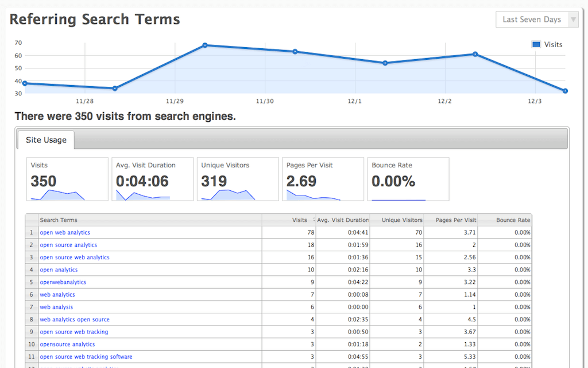
Task: Sort by the Search Terms column header
Action: pos(59,220)
